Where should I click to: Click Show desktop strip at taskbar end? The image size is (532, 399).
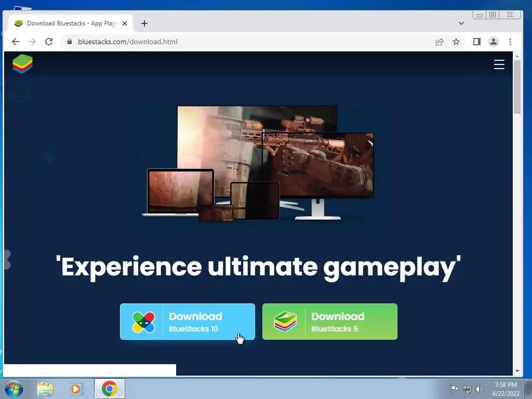tap(528, 389)
